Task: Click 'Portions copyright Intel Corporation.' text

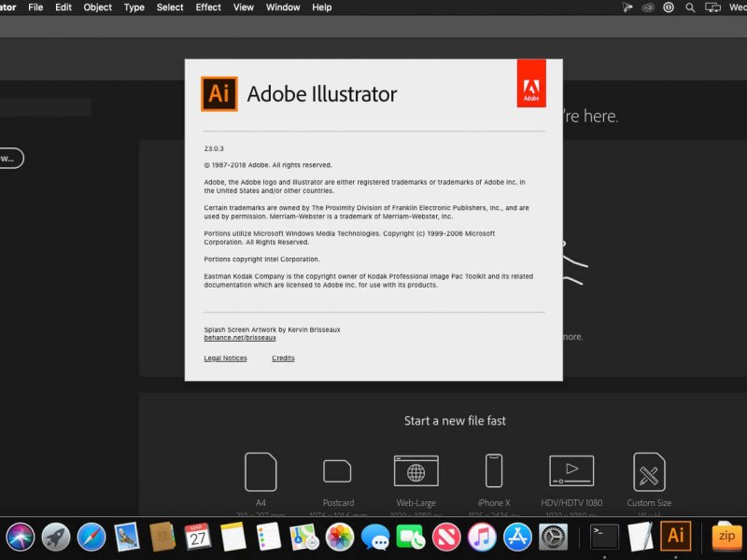Action: pyautogui.click(x=261, y=259)
